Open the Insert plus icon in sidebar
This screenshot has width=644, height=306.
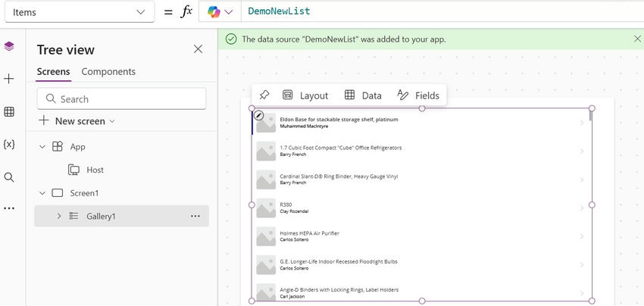click(x=8, y=79)
